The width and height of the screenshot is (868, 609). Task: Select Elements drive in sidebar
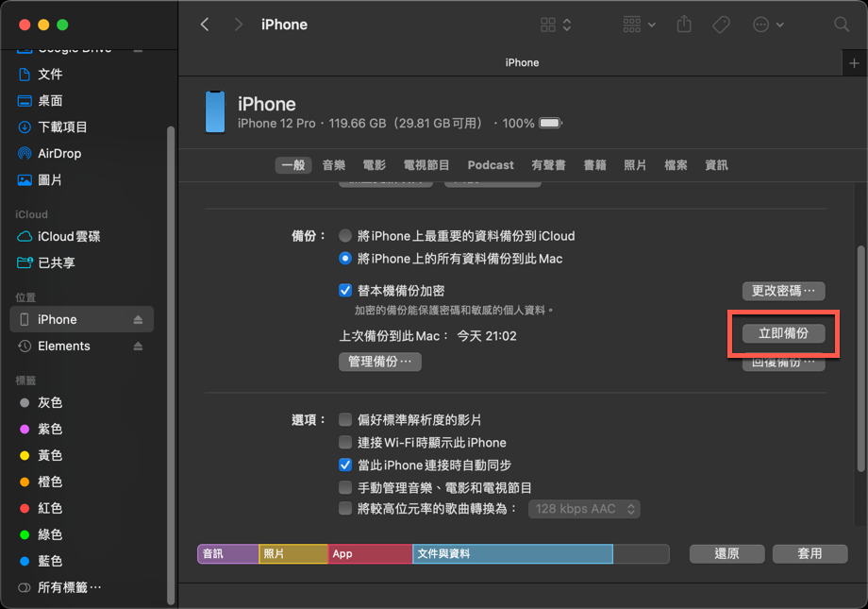pyautogui.click(x=63, y=347)
